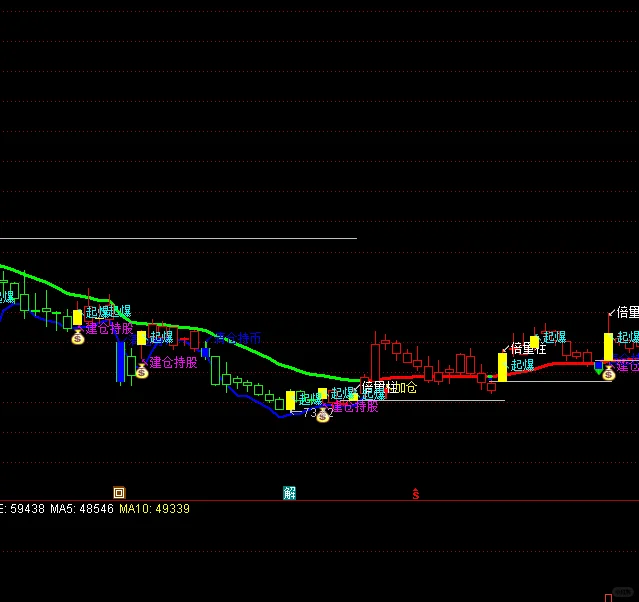Click the money bag beside the tall blue candle
The width and height of the screenshot is (639, 602).
point(141,371)
